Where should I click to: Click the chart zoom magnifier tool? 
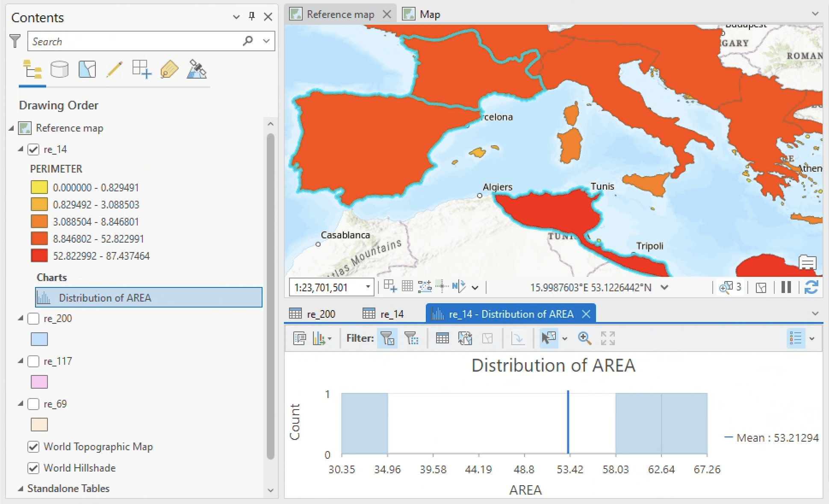584,338
